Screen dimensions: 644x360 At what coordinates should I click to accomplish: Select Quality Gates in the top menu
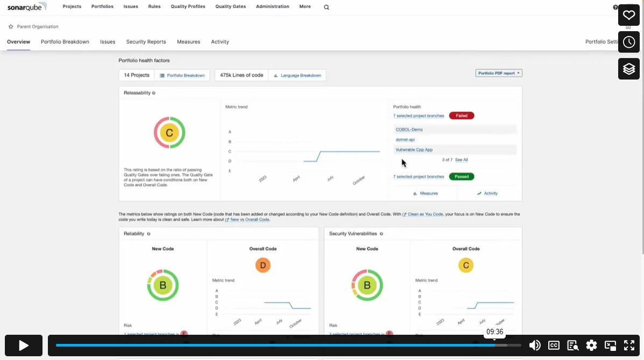pos(230,6)
